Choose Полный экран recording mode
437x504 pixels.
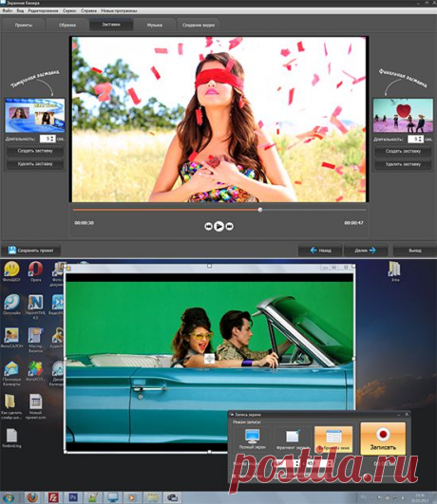click(253, 439)
